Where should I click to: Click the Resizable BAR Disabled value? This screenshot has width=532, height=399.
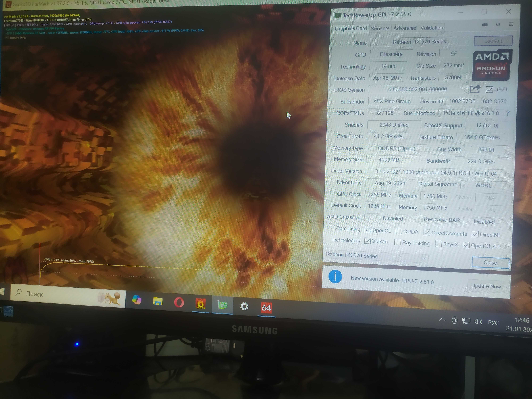click(484, 222)
